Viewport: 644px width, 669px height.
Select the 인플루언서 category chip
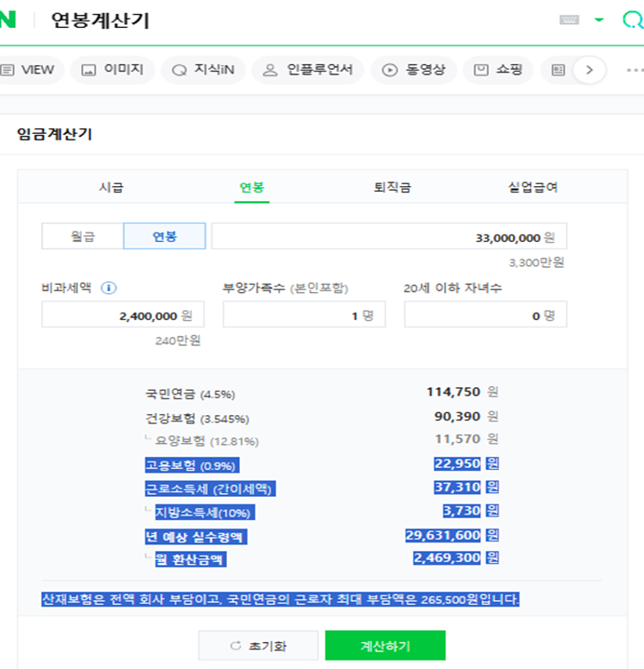[x=308, y=70]
